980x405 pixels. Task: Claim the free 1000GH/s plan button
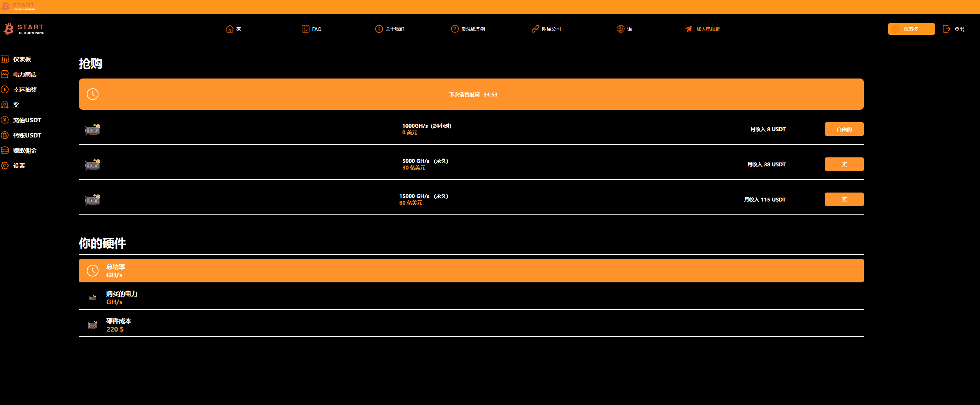844,129
